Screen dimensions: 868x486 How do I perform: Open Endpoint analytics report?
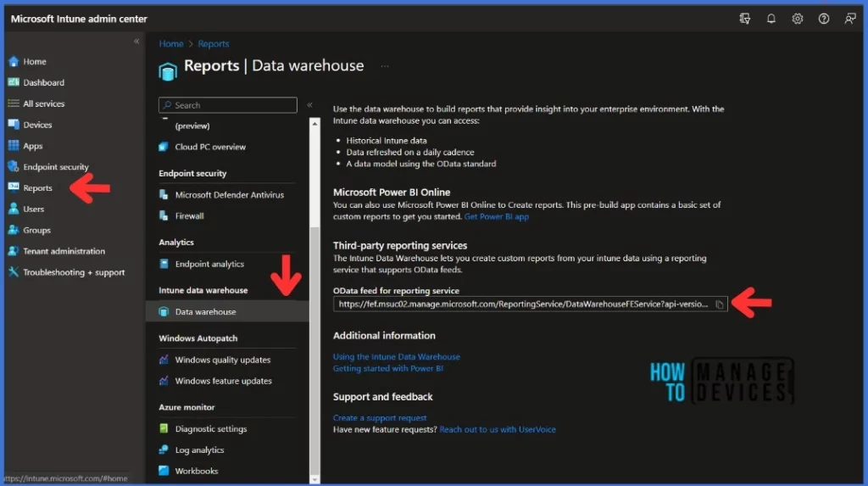pos(209,265)
